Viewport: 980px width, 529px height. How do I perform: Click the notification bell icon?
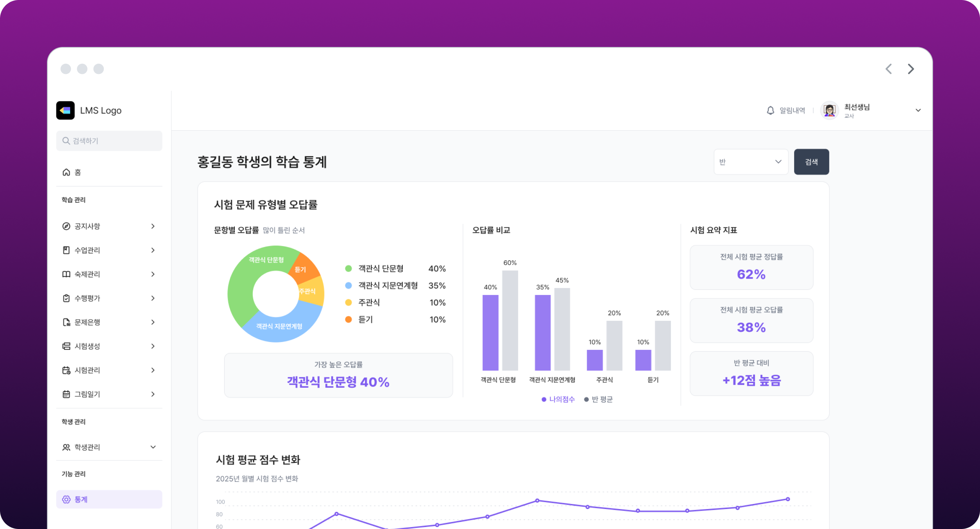click(770, 110)
